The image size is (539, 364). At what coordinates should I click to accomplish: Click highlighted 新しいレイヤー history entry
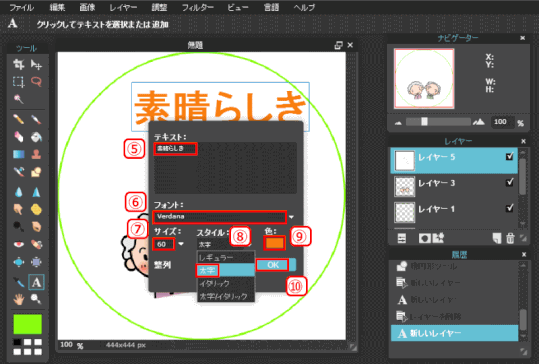[x=454, y=333]
